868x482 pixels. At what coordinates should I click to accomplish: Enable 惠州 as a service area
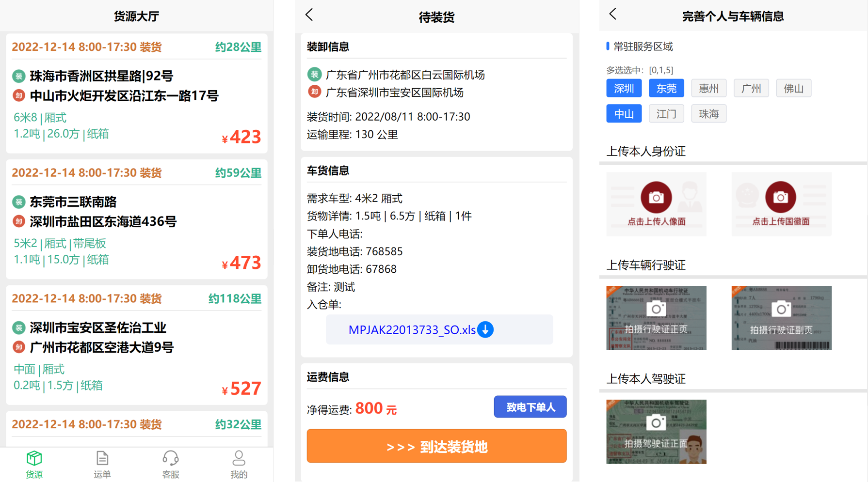point(709,88)
